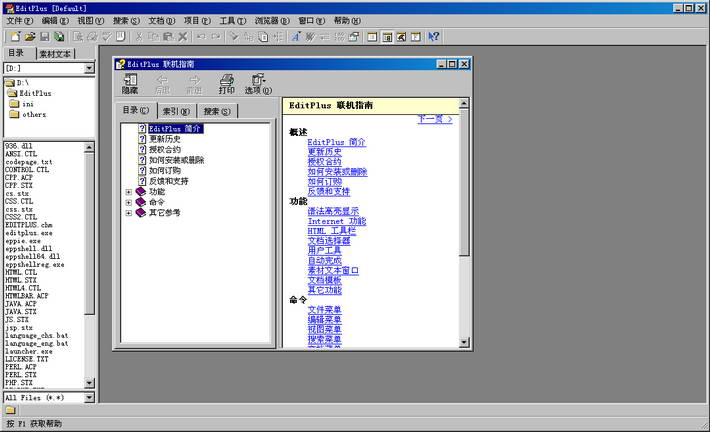
Task: Click the Options (选项) icon in help window
Action: (258, 84)
